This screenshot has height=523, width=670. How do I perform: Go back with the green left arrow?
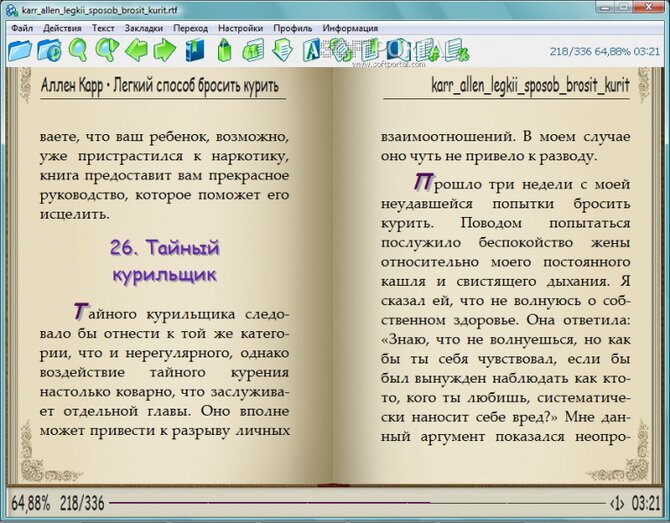pyautogui.click(x=137, y=50)
